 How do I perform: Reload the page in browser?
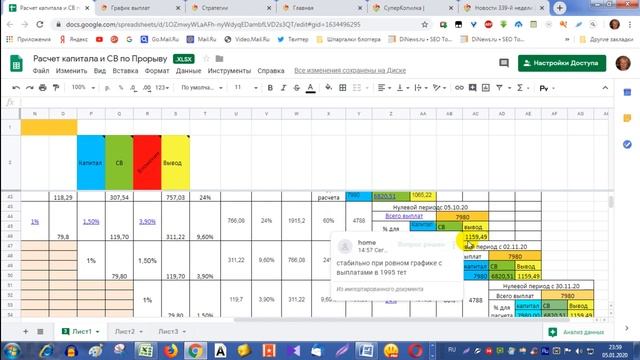pyautogui.click(x=40, y=24)
